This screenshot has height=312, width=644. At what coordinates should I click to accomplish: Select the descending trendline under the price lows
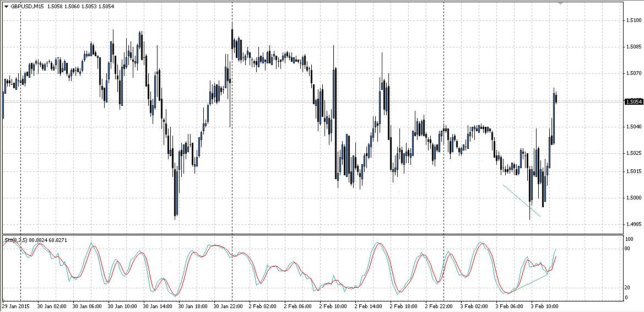[x=522, y=201]
